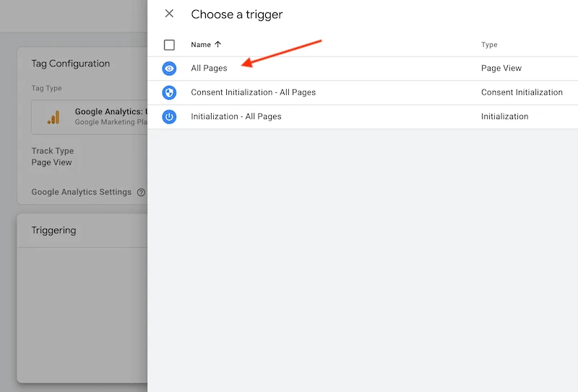The image size is (578, 392).
Task: Click Page View value under Track Type
Action: pos(51,162)
